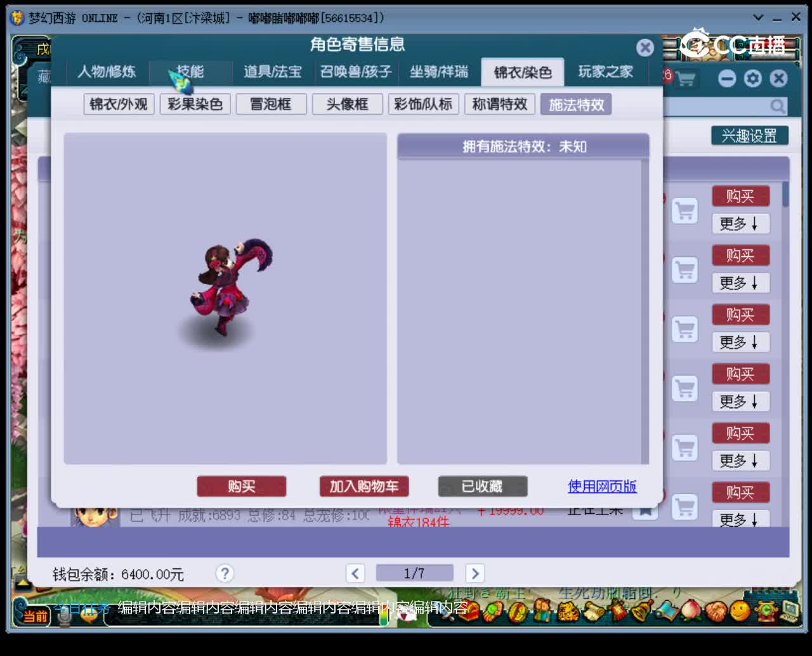Viewport: 812px width, 656px height.
Task: Open the 彩果染色 sub-tab
Action: click(x=195, y=104)
